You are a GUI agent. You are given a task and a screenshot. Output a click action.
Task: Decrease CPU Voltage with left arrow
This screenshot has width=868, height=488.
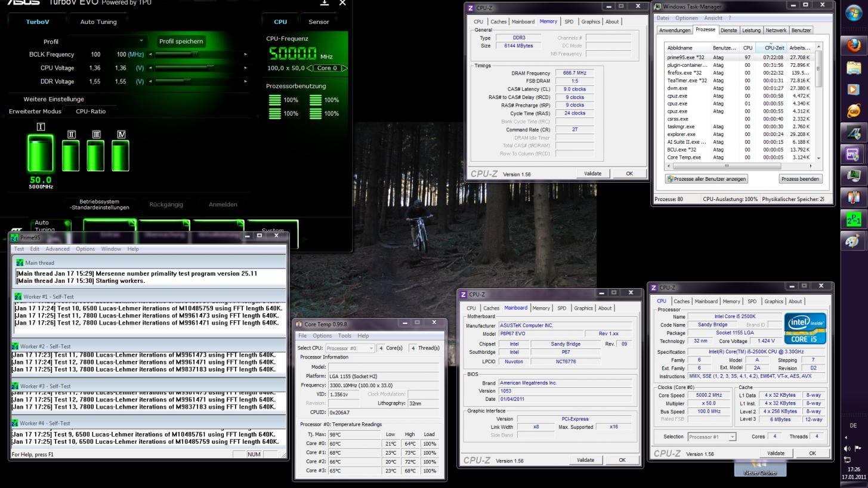click(x=151, y=68)
